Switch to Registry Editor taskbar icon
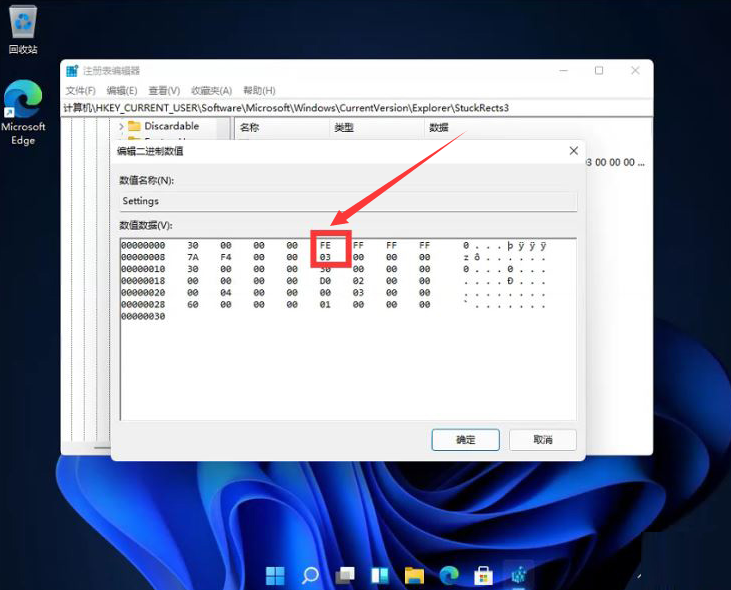The image size is (731, 590). [x=518, y=576]
